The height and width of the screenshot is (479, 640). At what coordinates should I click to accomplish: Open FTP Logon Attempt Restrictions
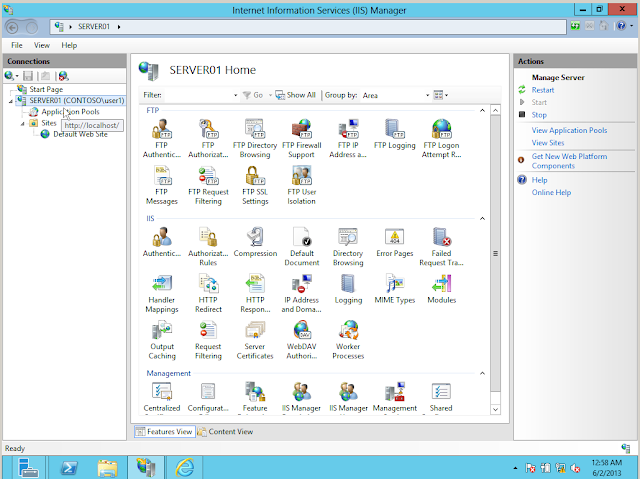click(441, 138)
